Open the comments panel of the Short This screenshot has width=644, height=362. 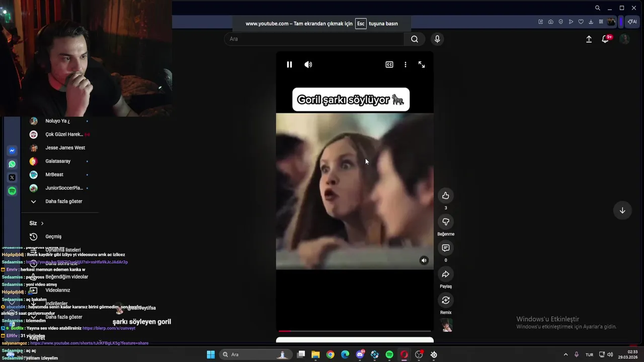coord(446,248)
